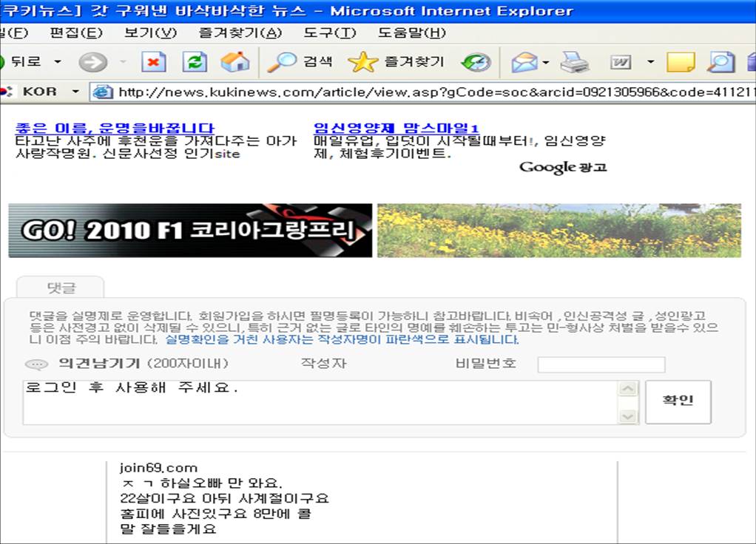Open the 보기(V) menu
The width and height of the screenshot is (756, 544).
(151, 33)
